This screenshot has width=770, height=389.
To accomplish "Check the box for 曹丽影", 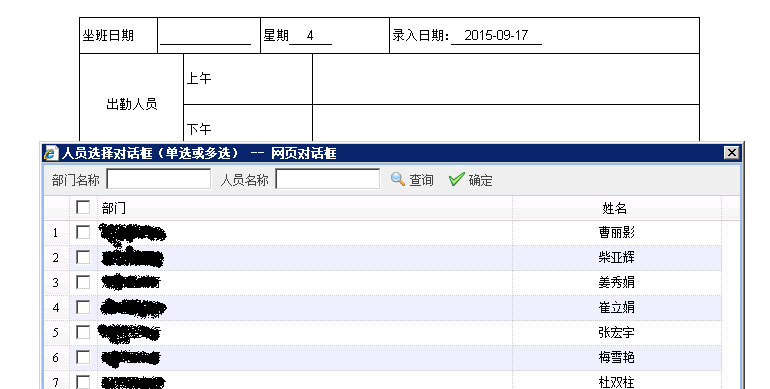I will coord(83,232).
